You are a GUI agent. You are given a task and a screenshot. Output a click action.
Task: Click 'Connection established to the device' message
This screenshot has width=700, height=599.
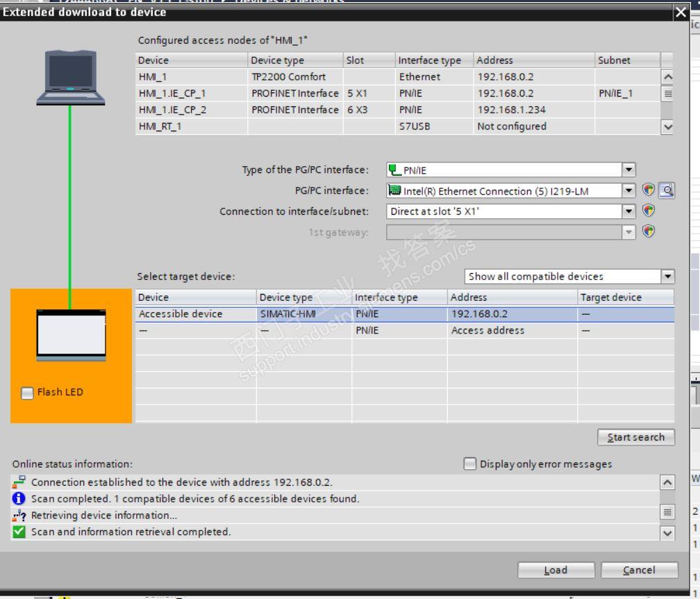pos(182,482)
